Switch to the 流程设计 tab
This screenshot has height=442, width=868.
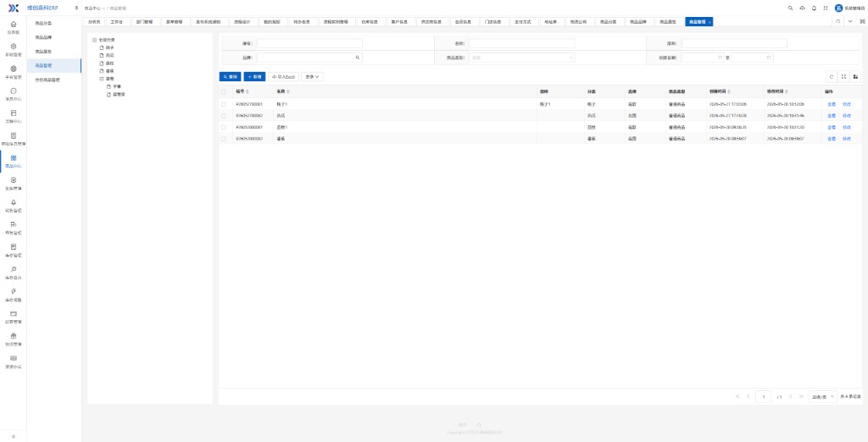pyautogui.click(x=242, y=21)
